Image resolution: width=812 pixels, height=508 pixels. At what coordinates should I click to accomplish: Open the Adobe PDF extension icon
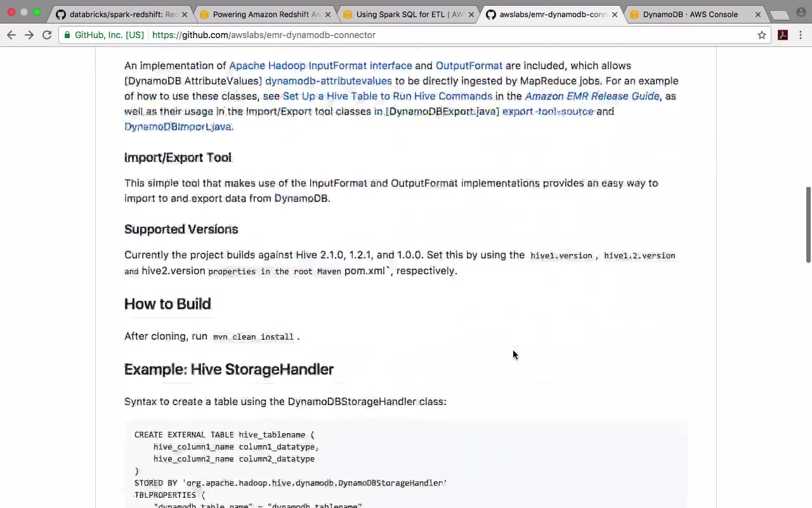point(783,35)
